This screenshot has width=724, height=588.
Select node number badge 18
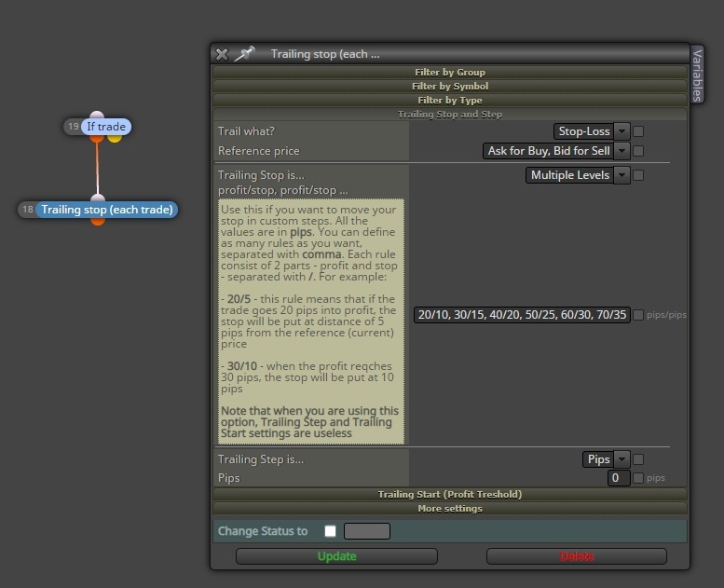point(28,210)
